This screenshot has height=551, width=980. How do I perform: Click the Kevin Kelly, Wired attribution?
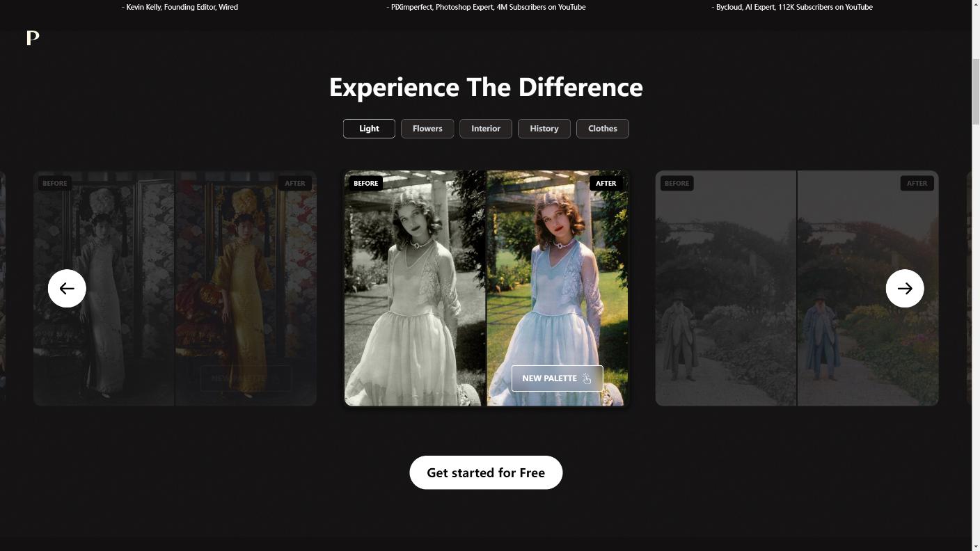click(x=180, y=7)
